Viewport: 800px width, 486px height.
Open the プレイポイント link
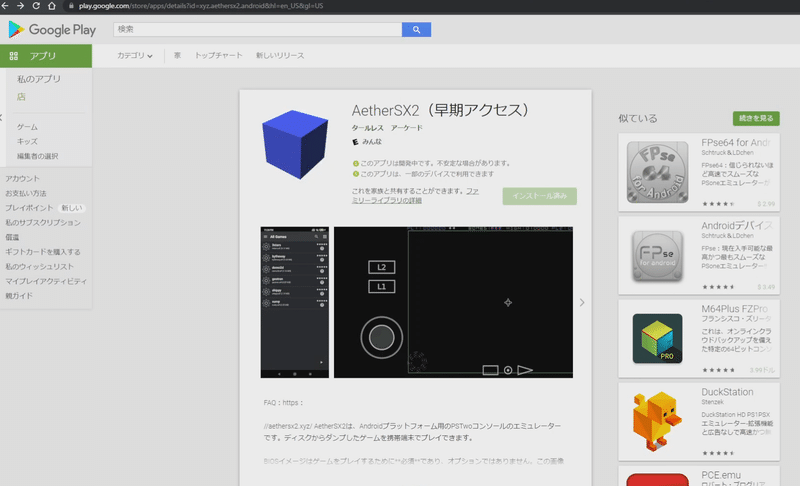[x=29, y=208]
